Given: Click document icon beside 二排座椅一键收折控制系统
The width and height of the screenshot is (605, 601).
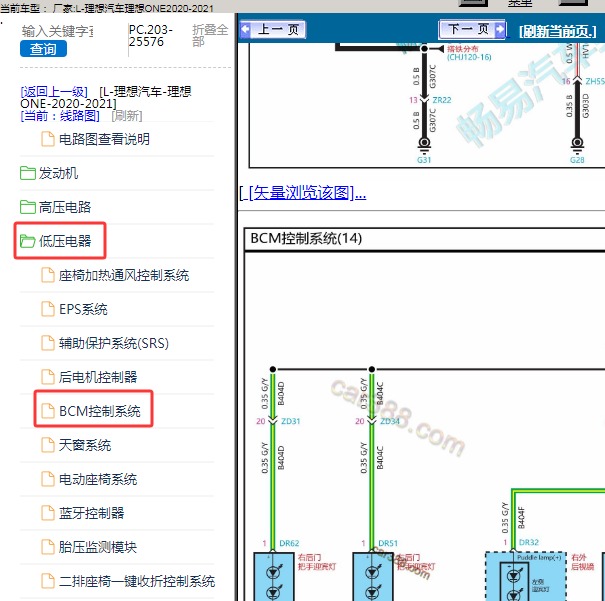Looking at the screenshot, I should point(48,581).
